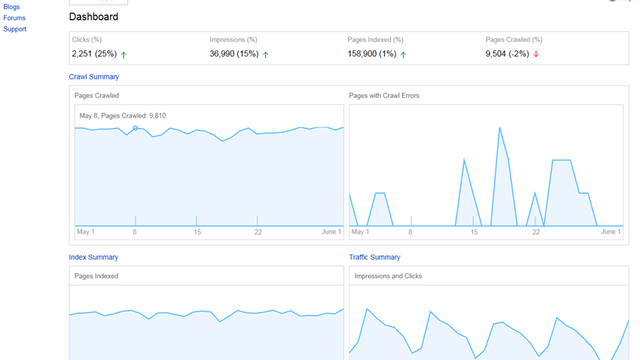Click the tallest peak in Crawl Errors chart

tap(500, 128)
